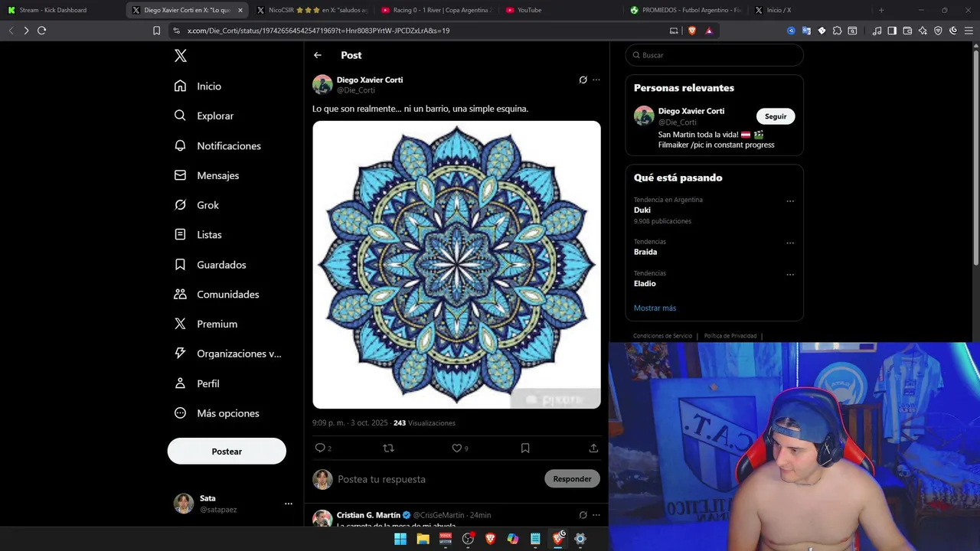Open options dots for the Duki trend

[790, 201]
